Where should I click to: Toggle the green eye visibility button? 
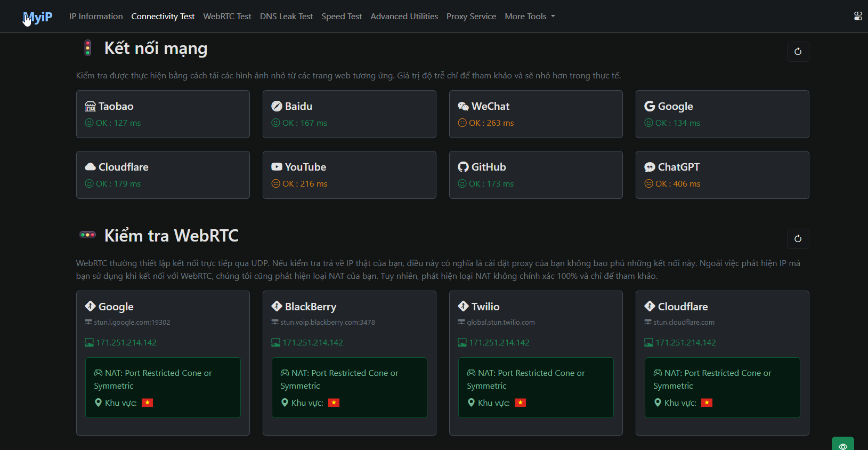(x=842, y=444)
